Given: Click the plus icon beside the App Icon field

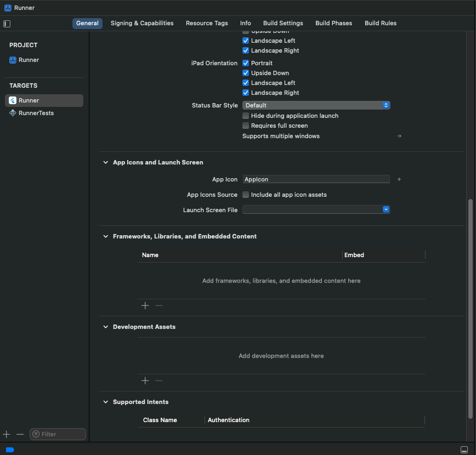Looking at the screenshot, I should coord(399,179).
